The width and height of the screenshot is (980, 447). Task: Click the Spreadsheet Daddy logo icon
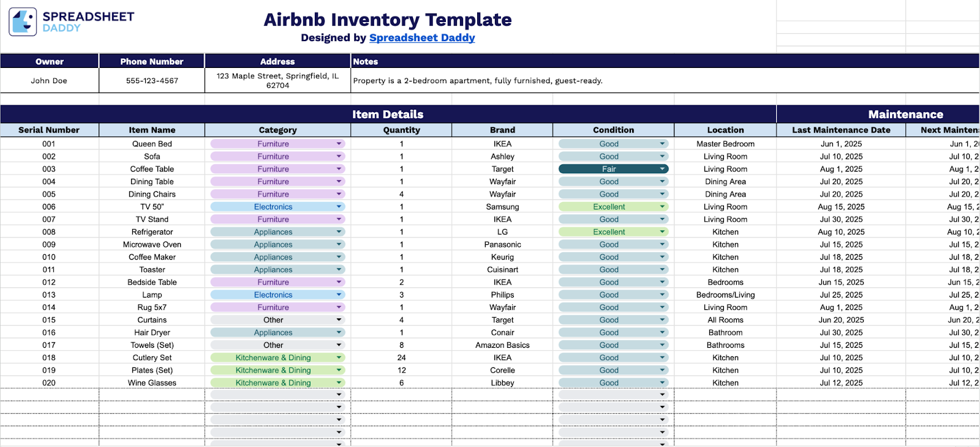23,22
